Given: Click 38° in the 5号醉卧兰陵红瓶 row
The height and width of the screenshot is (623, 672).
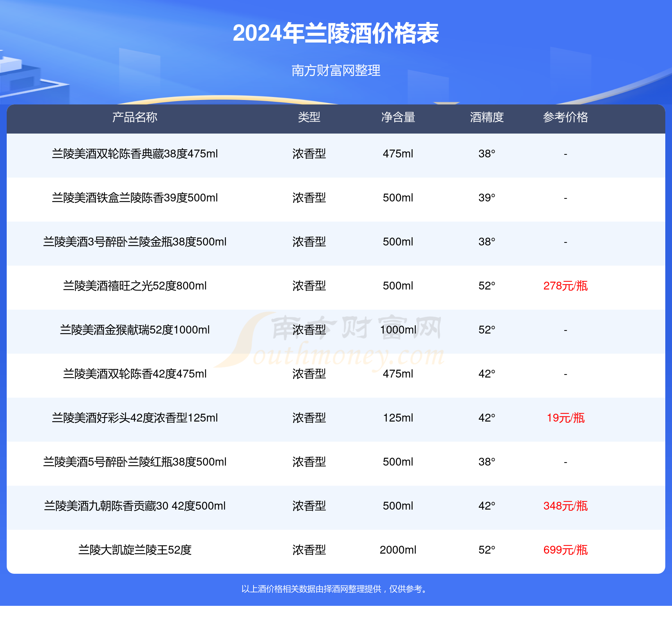Looking at the screenshot, I should (x=487, y=462).
